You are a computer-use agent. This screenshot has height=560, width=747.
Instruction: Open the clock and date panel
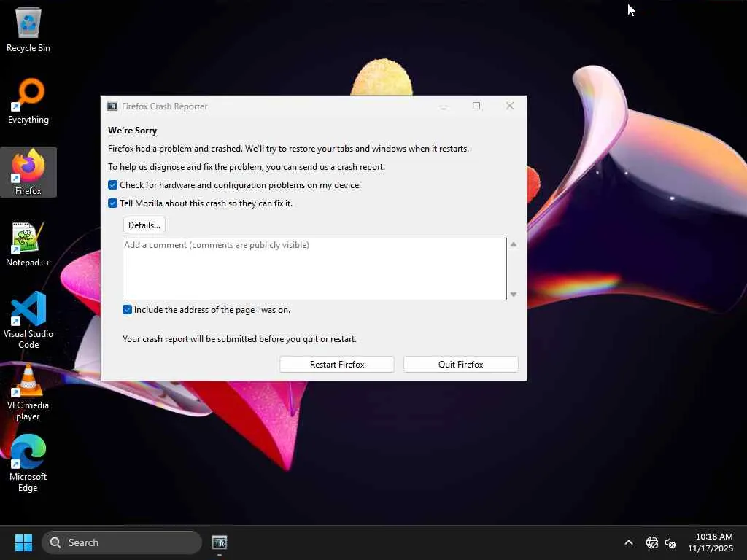click(x=711, y=542)
